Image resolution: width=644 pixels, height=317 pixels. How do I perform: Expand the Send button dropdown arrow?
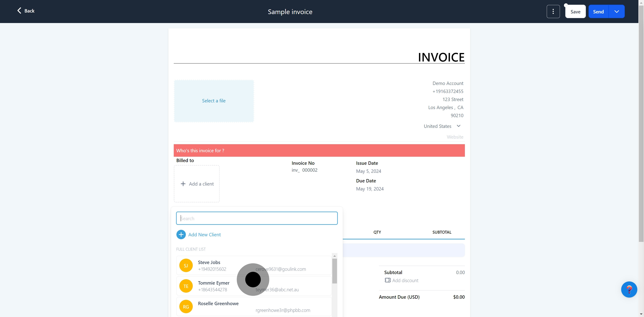tap(616, 11)
